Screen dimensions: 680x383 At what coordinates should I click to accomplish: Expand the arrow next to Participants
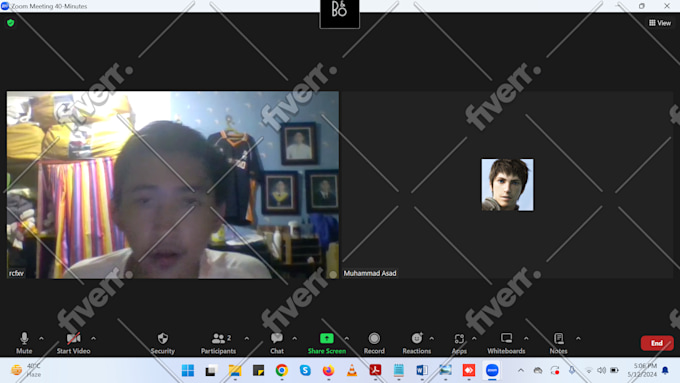click(247, 338)
